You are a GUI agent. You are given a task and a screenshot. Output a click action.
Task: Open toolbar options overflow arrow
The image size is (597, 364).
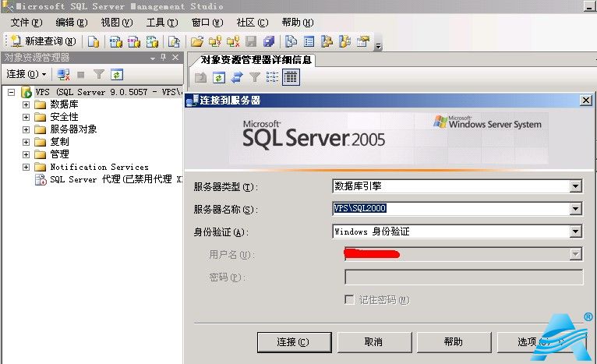(x=378, y=47)
